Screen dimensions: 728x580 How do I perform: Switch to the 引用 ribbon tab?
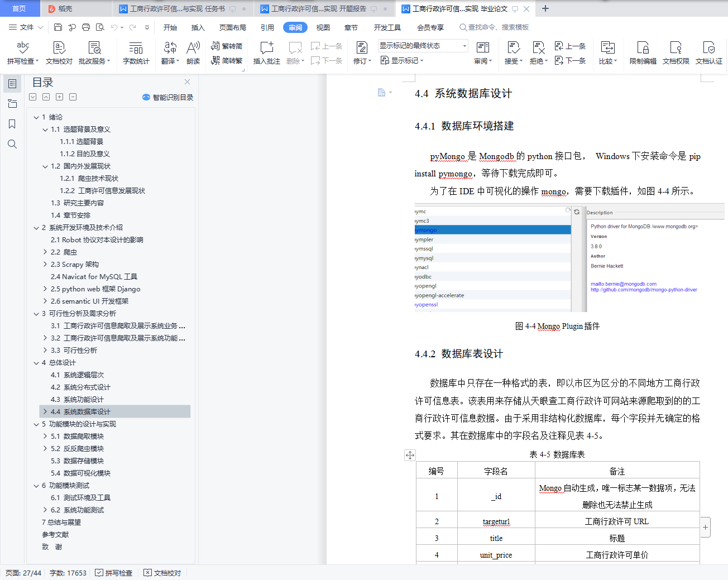coord(267,27)
